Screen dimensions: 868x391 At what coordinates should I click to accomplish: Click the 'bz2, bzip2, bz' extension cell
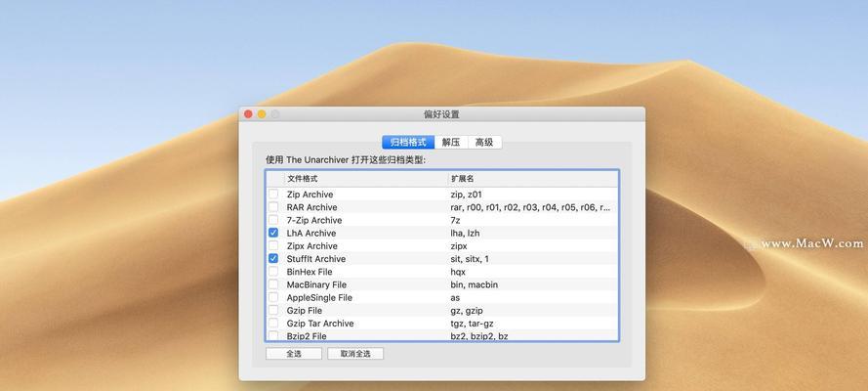tap(478, 336)
